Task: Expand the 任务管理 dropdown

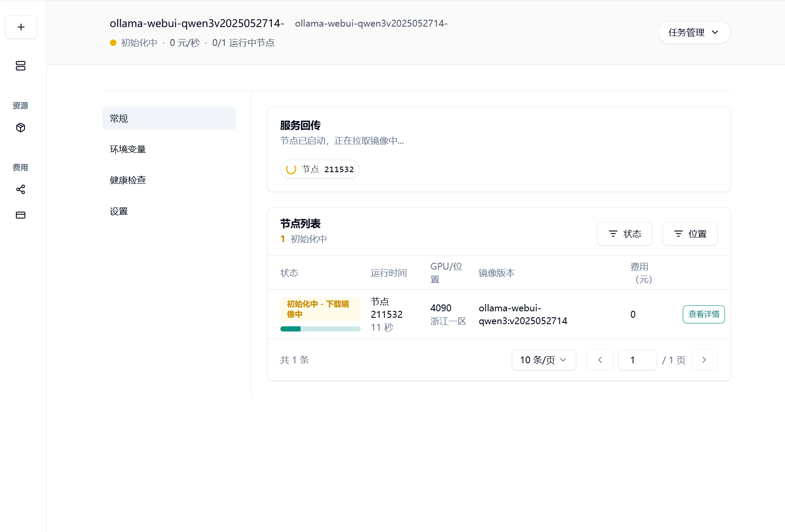Action: tap(694, 32)
